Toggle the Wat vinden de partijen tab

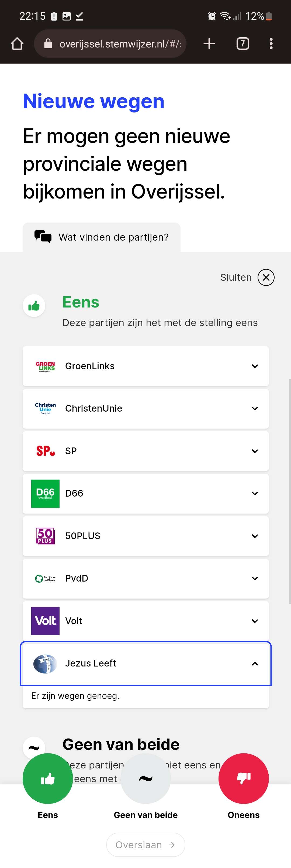pyautogui.click(x=102, y=237)
